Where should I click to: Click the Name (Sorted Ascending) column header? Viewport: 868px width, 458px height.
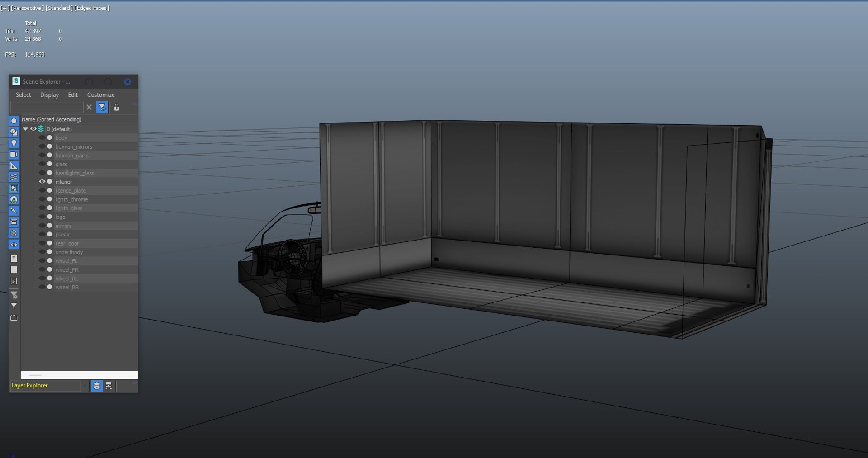79,119
